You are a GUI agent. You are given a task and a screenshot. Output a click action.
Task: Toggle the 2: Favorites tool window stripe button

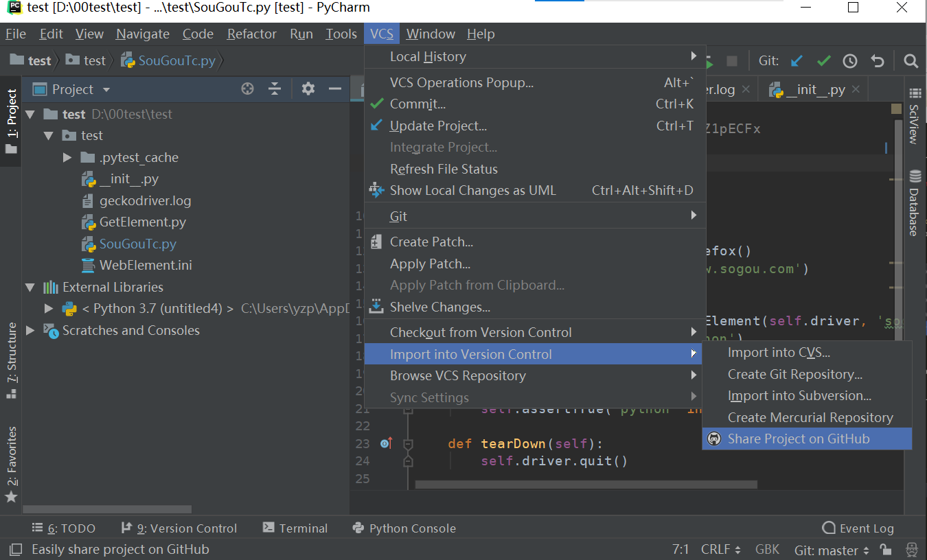pyautogui.click(x=11, y=465)
